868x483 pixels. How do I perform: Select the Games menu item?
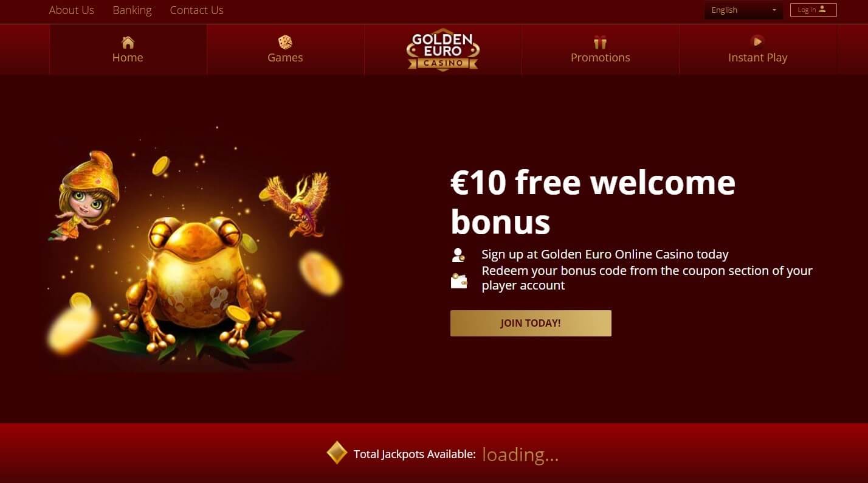[285, 49]
